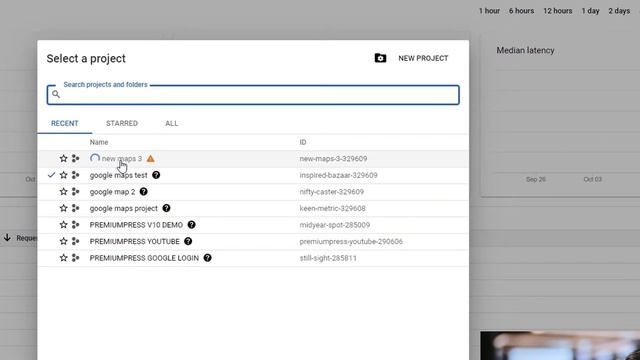Screen dimensions: 640x360
Task: Click ID keen-metric-329608
Action: tap(332, 208)
